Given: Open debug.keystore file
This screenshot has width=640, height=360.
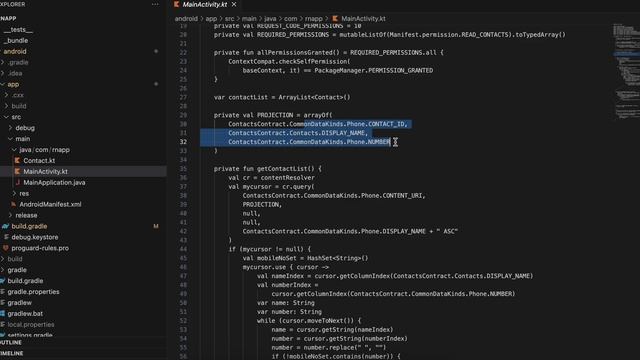Looking at the screenshot, I should [x=35, y=237].
